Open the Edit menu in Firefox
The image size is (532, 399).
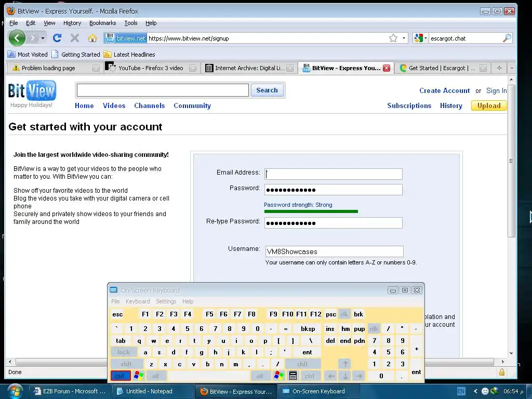point(31,23)
